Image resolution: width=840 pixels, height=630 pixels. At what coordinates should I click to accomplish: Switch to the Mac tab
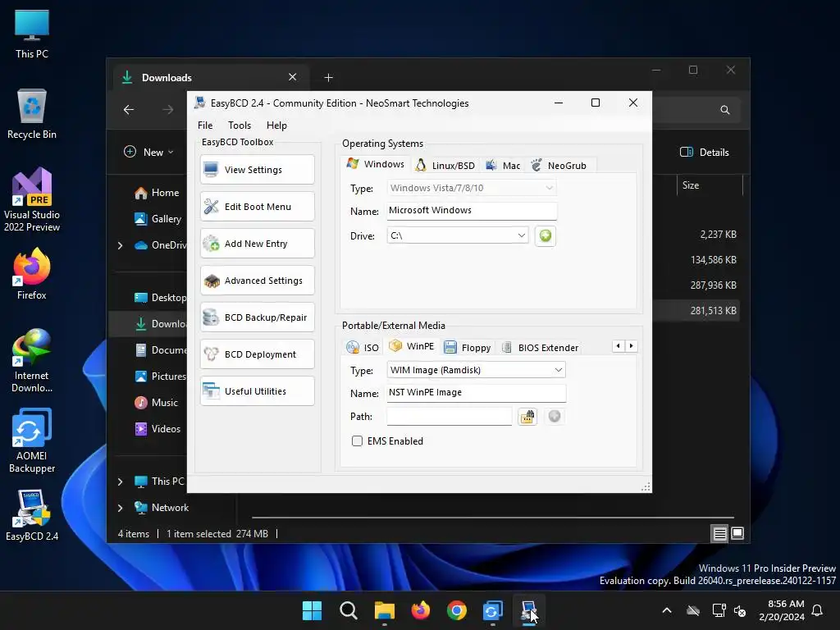coord(503,166)
